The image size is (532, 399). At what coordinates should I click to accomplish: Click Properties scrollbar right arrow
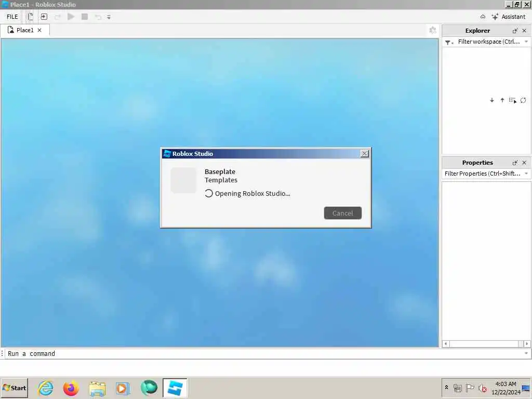[527, 344]
